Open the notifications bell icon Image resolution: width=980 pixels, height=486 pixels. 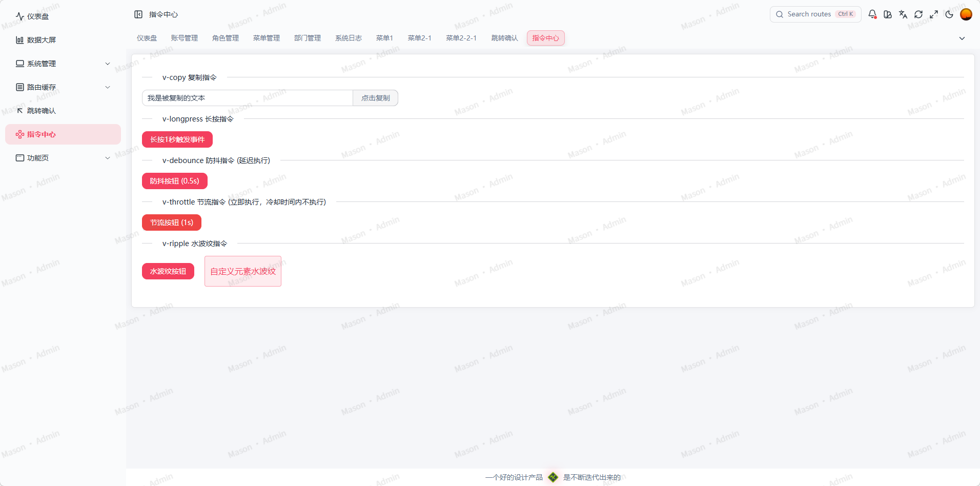[x=872, y=14]
